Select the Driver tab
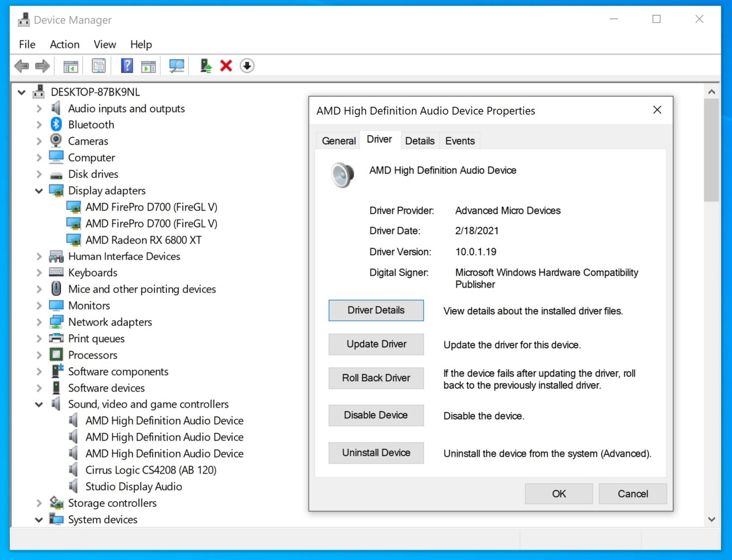The image size is (732, 560). [379, 139]
